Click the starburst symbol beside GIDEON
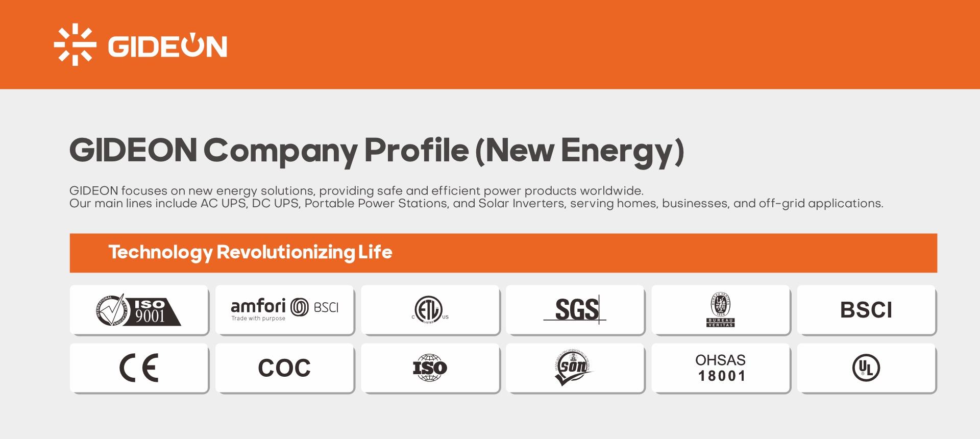 click(x=75, y=45)
